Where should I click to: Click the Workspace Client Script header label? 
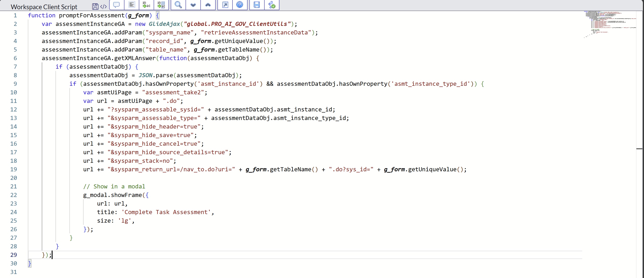tap(44, 7)
